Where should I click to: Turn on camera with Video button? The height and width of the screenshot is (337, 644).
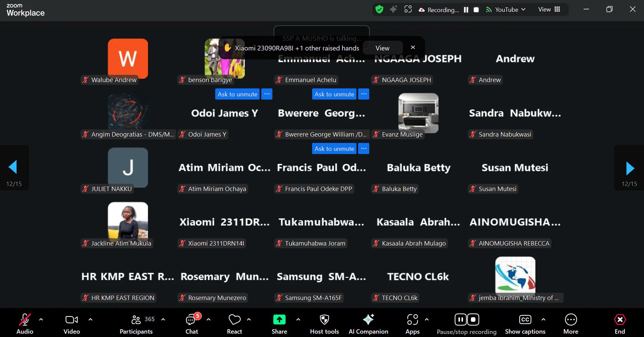(72, 324)
